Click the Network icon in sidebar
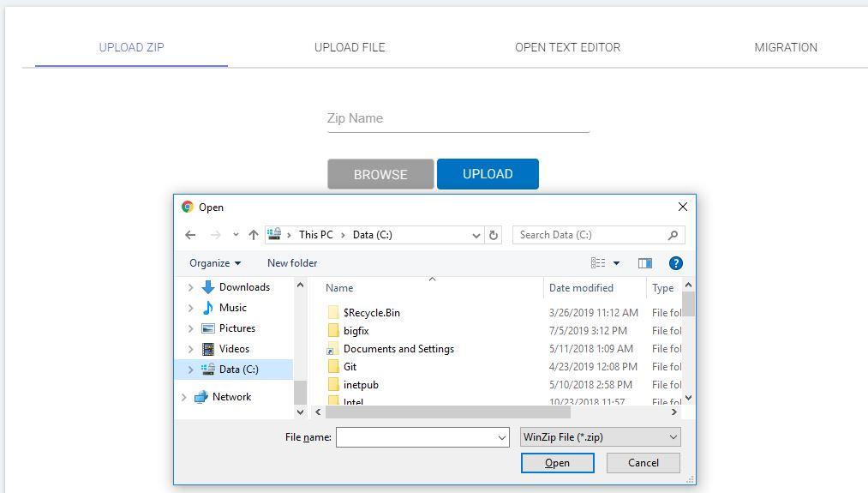Viewport: 868px width, 493px height. 201,397
